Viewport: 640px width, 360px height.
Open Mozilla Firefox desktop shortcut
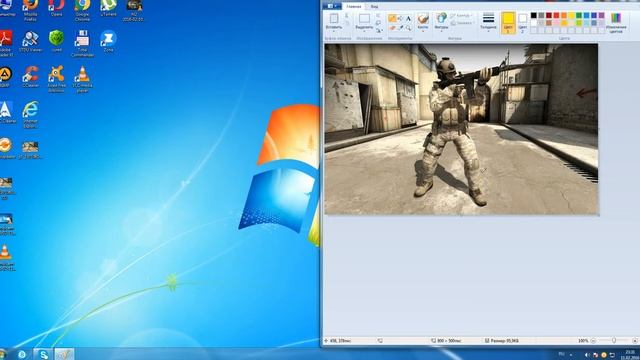pos(30,10)
